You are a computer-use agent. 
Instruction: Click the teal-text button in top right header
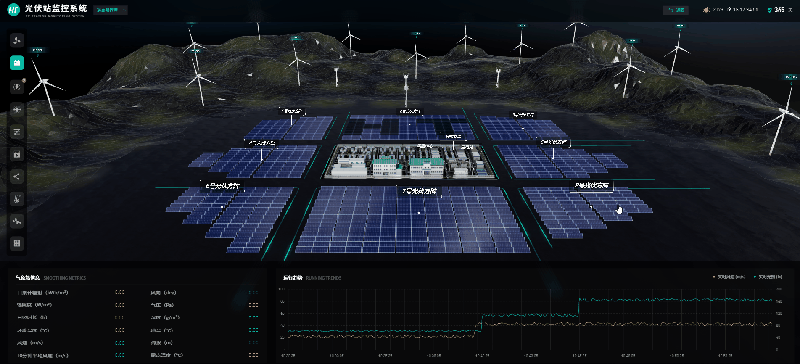pyautogui.click(x=676, y=10)
